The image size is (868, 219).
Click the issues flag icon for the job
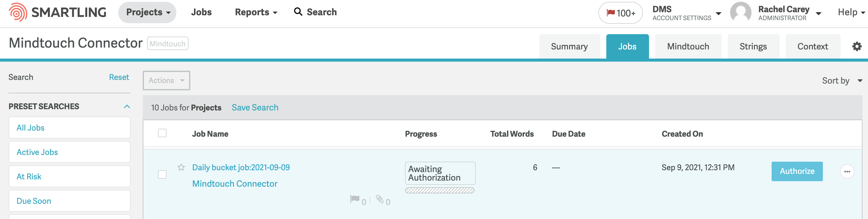click(354, 199)
